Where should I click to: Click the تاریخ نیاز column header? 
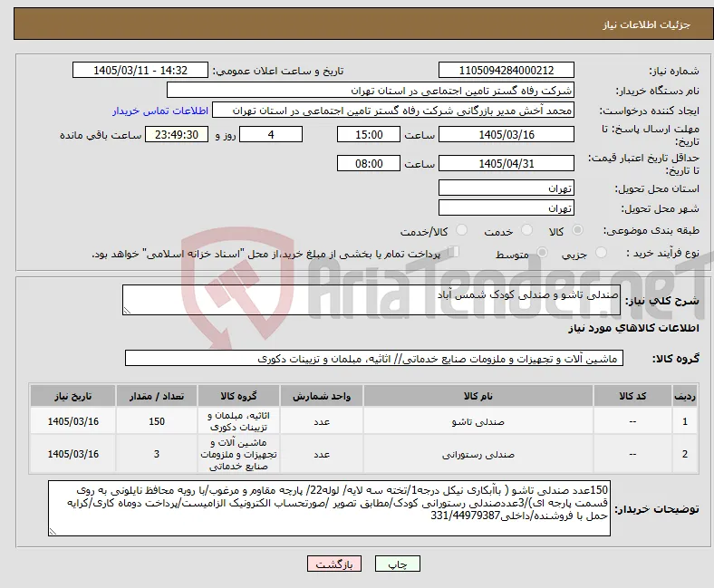pos(72,396)
